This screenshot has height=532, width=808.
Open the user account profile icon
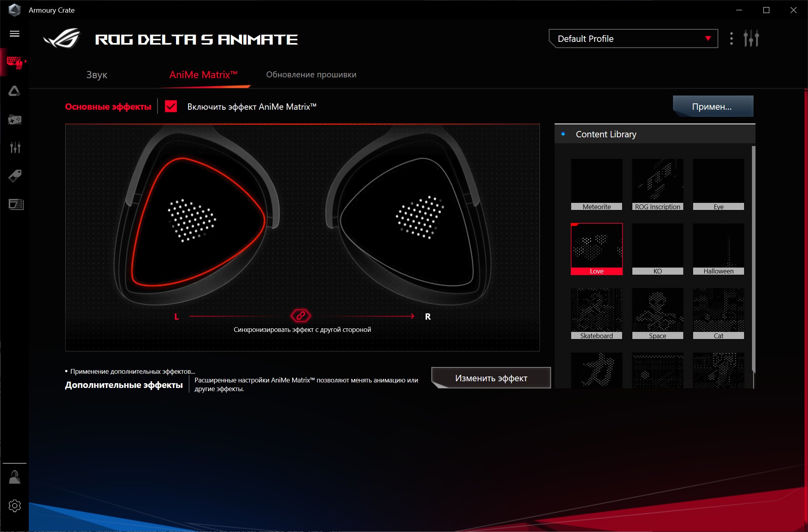(x=15, y=477)
